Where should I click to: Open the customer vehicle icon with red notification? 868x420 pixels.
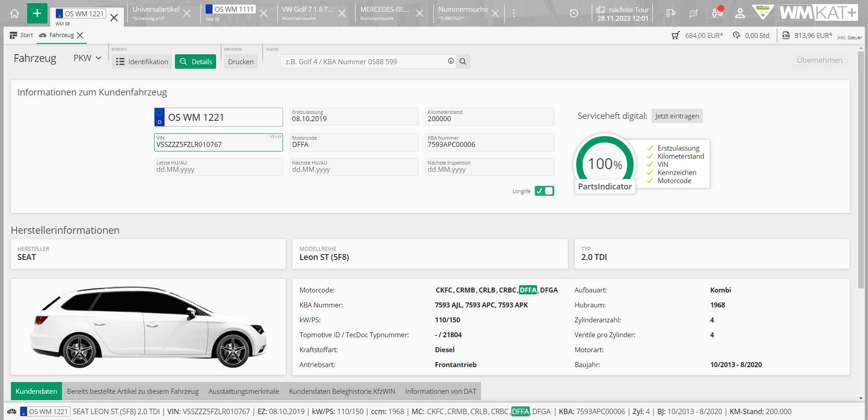(x=717, y=13)
